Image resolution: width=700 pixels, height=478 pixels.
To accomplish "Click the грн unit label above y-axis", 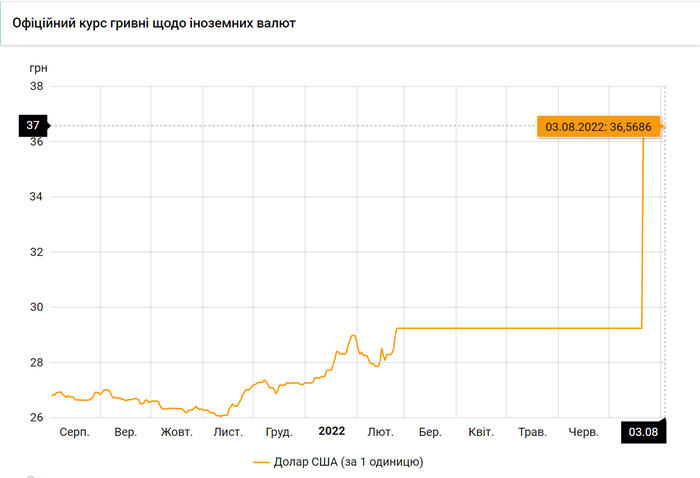I will point(38,68).
